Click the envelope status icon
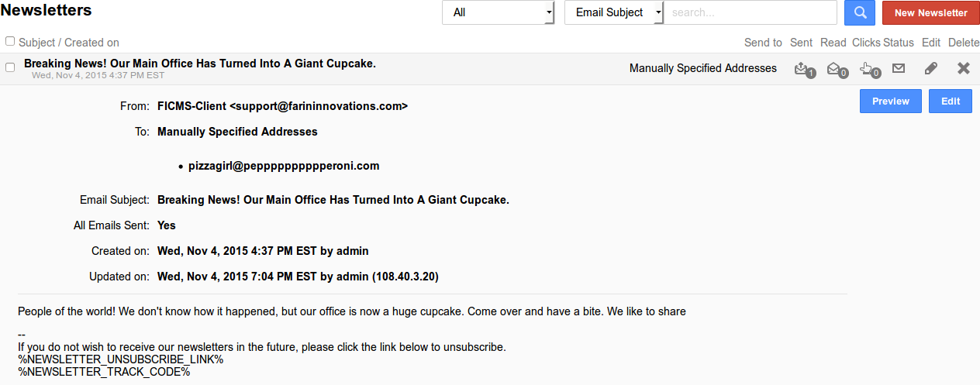This screenshot has width=980, height=385. click(899, 68)
